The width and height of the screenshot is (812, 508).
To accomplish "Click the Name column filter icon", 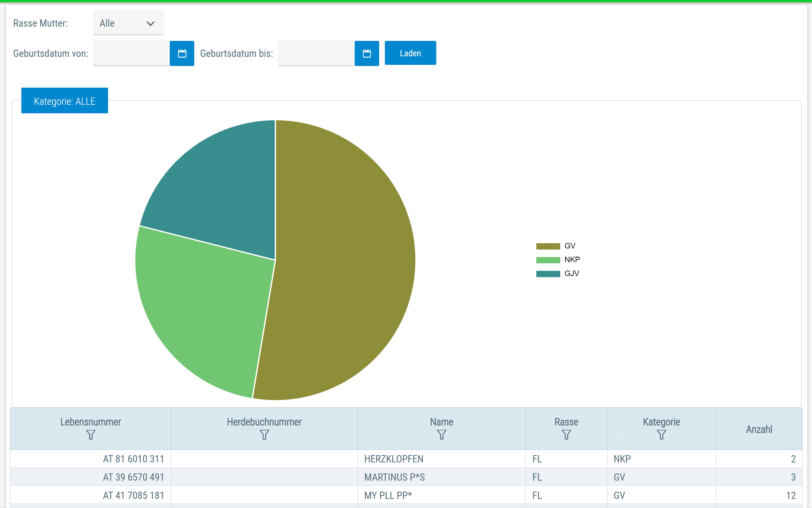I will click(x=441, y=435).
